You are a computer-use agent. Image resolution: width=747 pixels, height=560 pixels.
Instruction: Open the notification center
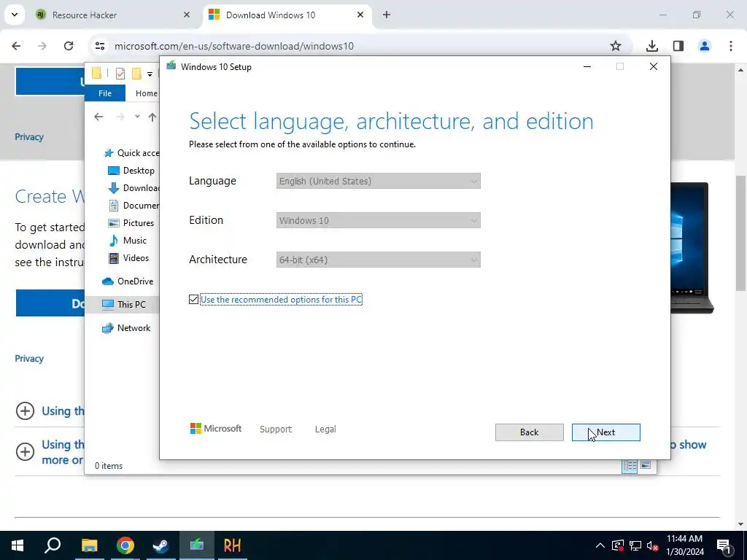point(724,545)
